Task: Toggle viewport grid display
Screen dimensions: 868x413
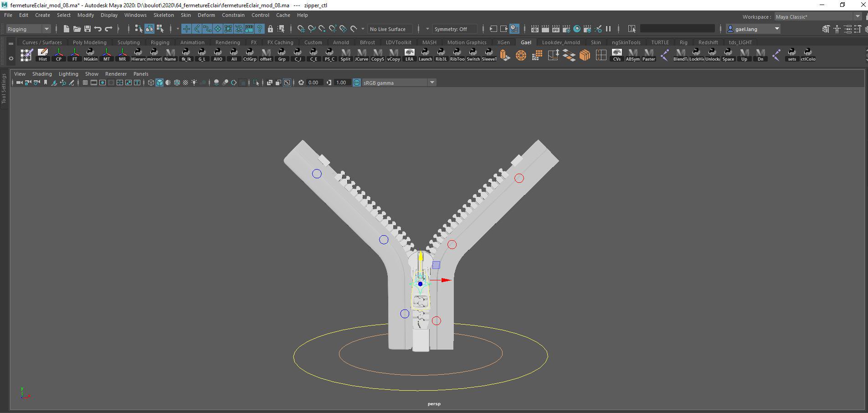Action: click(x=85, y=83)
